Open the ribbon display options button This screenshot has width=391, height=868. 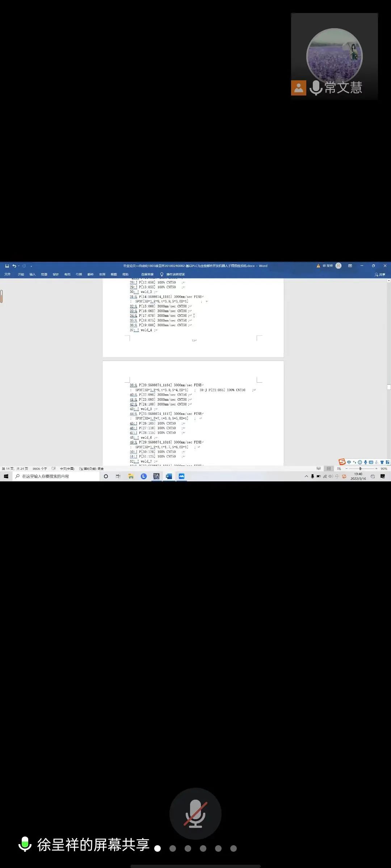click(350, 266)
